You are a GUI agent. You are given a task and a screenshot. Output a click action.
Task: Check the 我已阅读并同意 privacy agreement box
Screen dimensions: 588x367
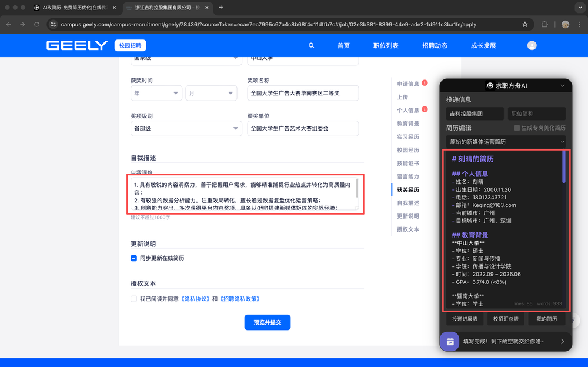click(134, 299)
